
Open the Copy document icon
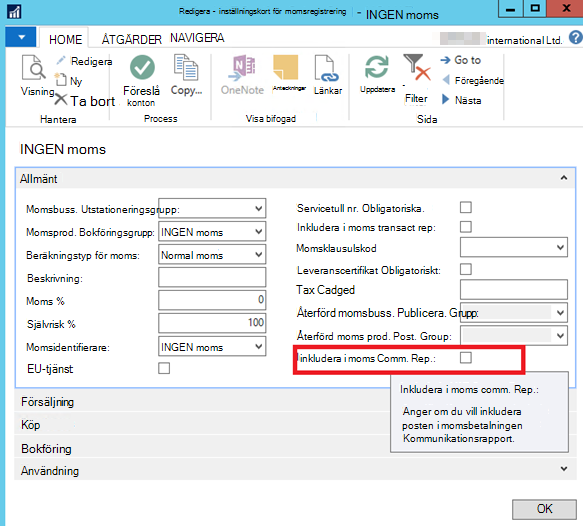pos(186,67)
